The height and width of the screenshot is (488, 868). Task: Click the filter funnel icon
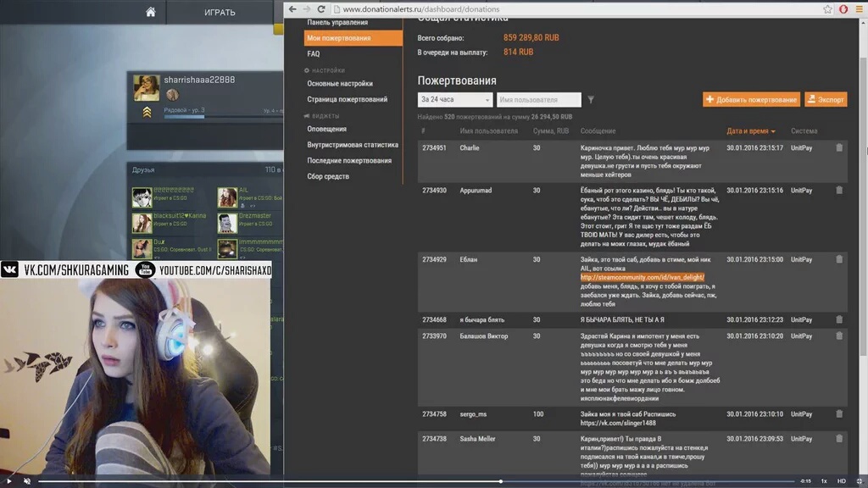click(x=591, y=100)
